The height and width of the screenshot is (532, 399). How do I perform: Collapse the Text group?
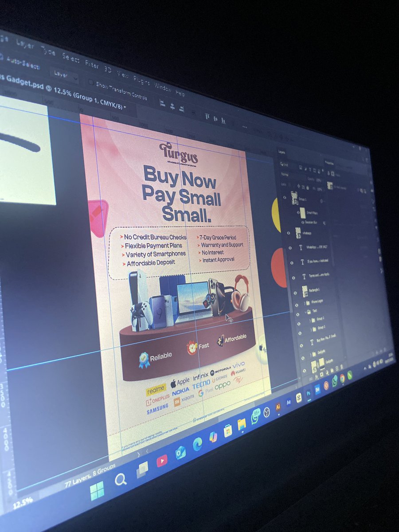pyautogui.click(x=306, y=312)
